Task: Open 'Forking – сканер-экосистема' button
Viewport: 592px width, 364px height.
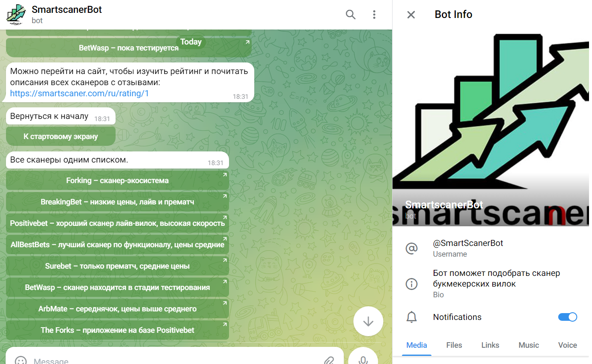Action: 117,181
